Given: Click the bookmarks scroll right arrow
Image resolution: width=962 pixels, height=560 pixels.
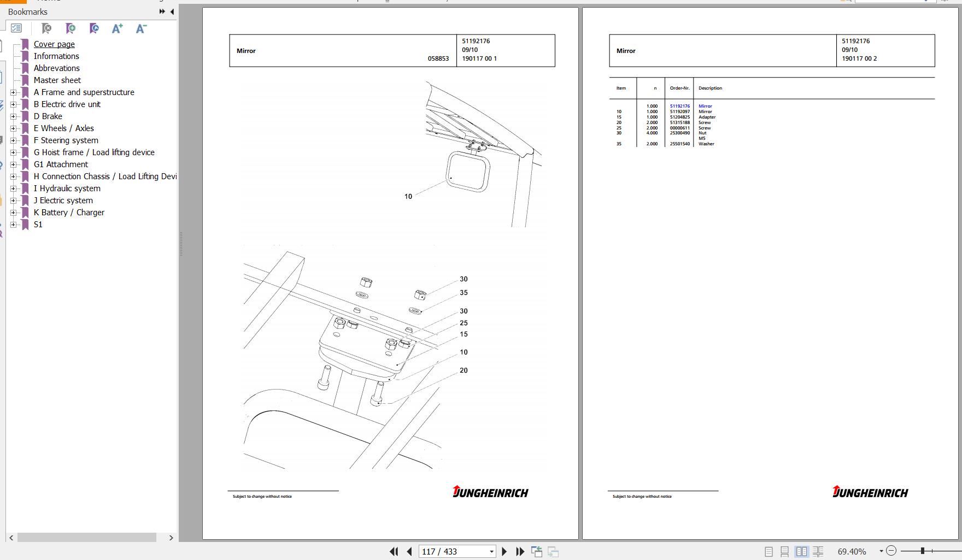Looking at the screenshot, I should point(171,538).
